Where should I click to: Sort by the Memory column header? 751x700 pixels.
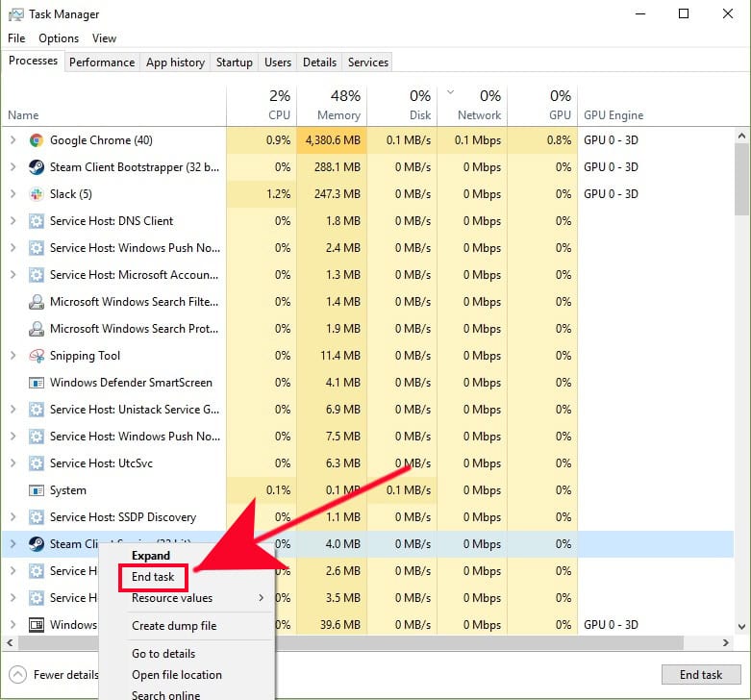332,106
